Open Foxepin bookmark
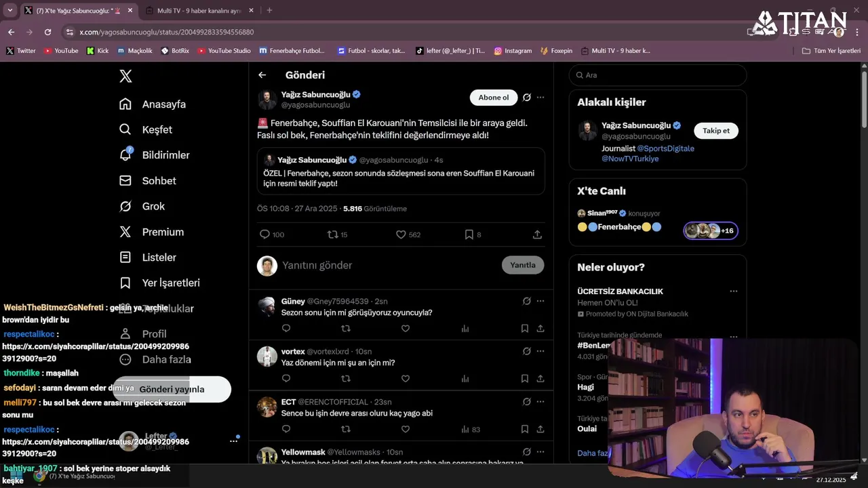868x488 pixels. [556, 51]
